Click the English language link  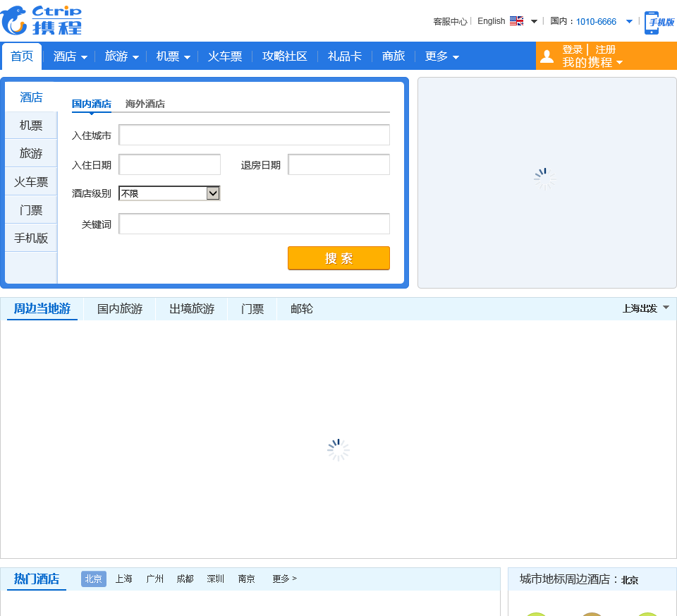point(492,21)
